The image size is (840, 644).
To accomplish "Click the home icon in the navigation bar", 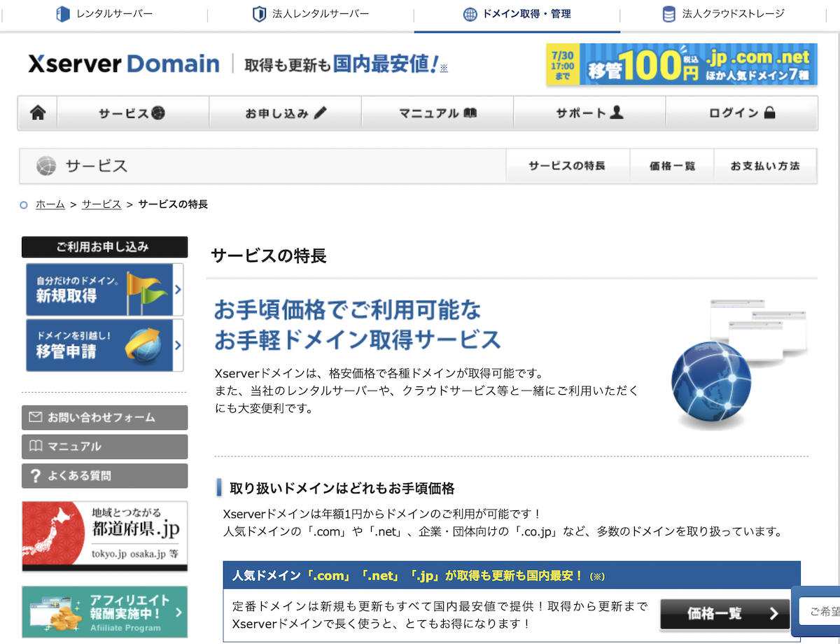I will pos(37,112).
